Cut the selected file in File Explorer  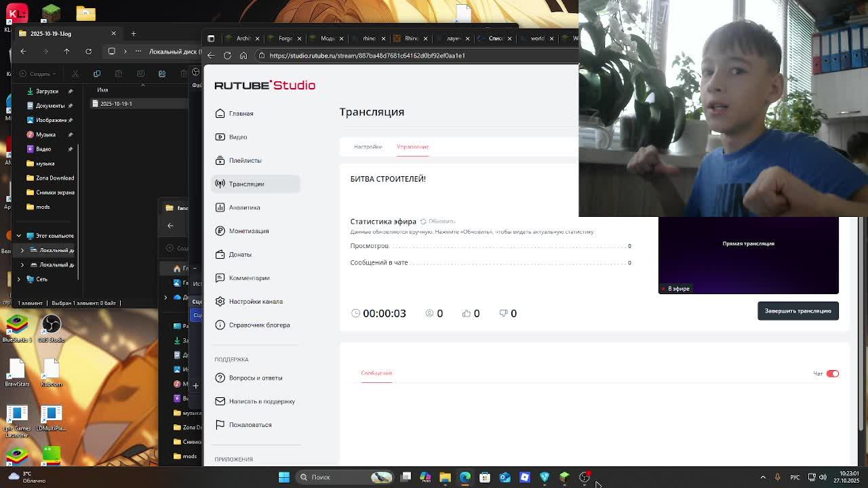point(75,73)
